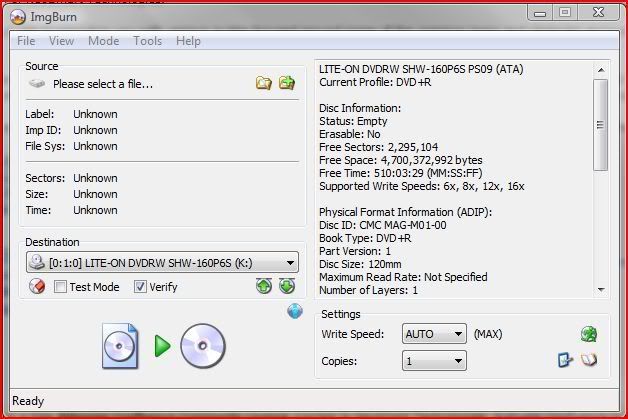Enable the Test Mode checkbox
Image resolution: width=628 pixels, height=419 pixels.
tap(60, 287)
